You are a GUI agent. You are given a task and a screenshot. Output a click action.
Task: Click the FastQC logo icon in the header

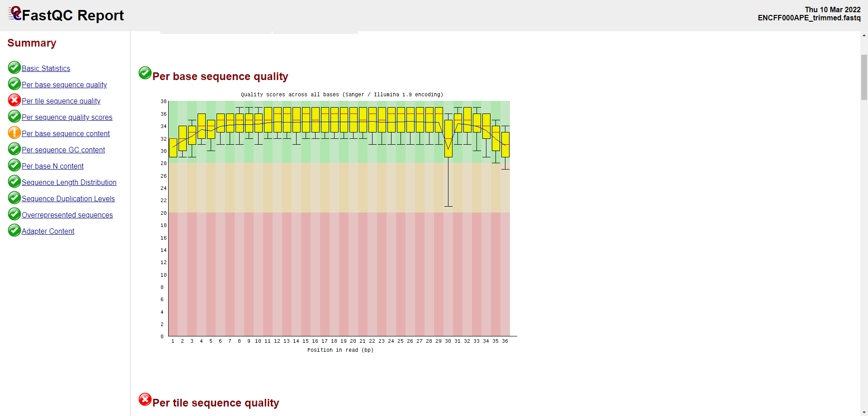point(15,13)
